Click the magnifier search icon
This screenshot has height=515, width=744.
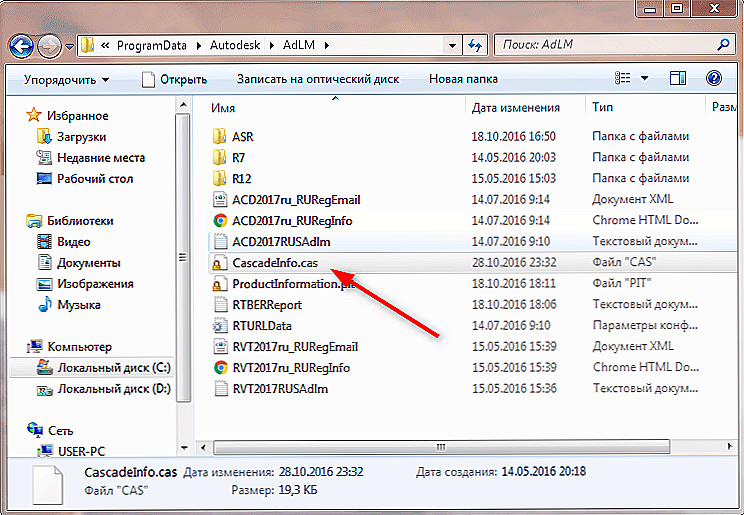click(724, 45)
